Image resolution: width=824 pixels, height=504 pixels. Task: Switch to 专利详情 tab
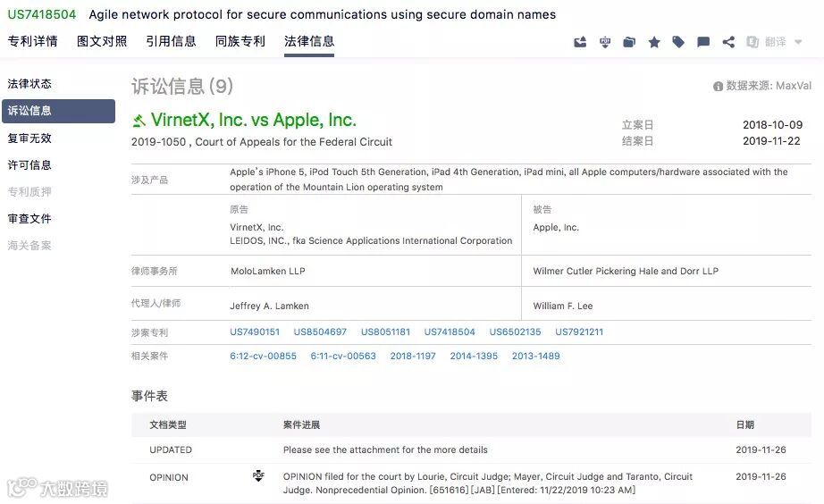click(32, 41)
